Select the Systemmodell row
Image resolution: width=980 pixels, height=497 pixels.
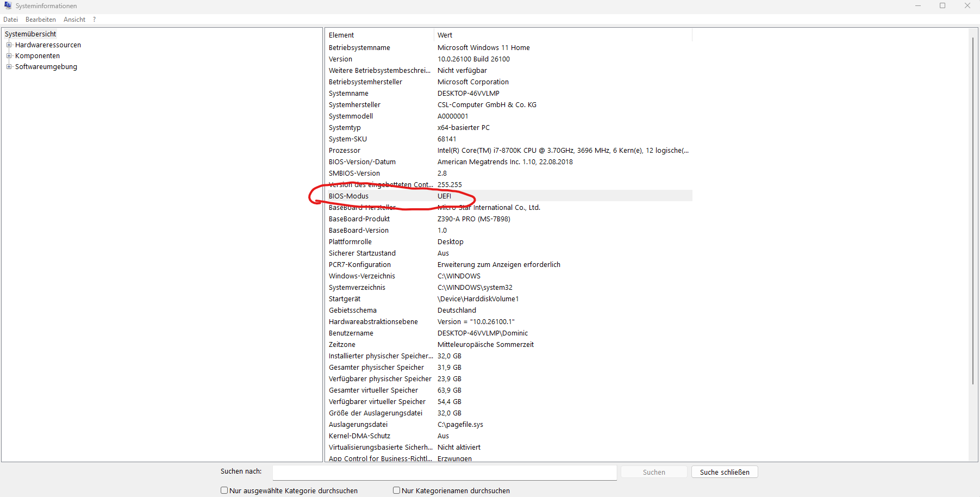click(509, 116)
